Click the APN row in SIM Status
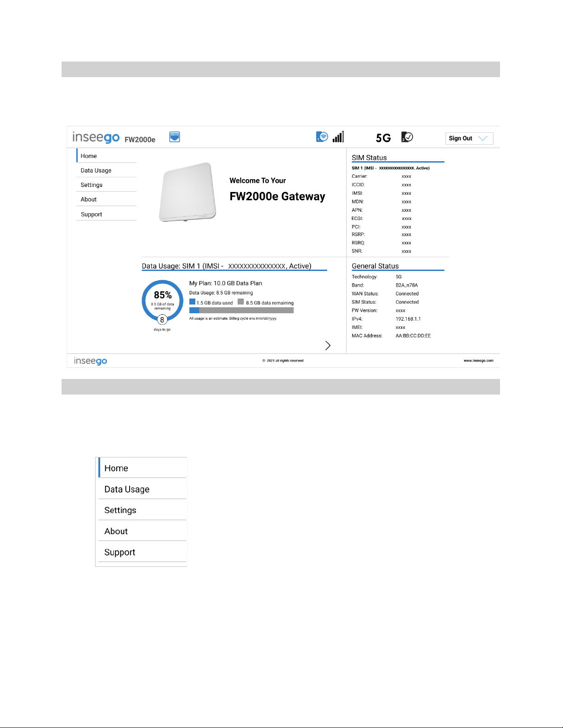Screen dimensions: 563x728 (x=381, y=210)
